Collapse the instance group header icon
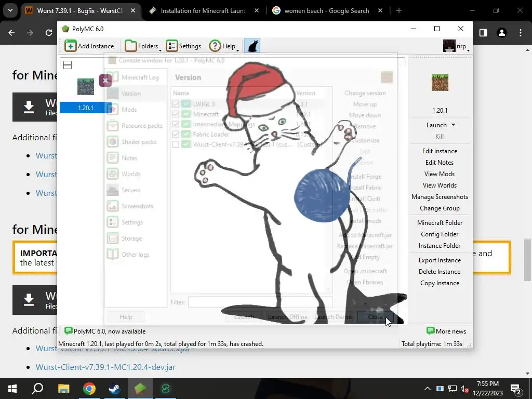Image resolution: width=532 pixels, height=399 pixels. tap(68, 65)
